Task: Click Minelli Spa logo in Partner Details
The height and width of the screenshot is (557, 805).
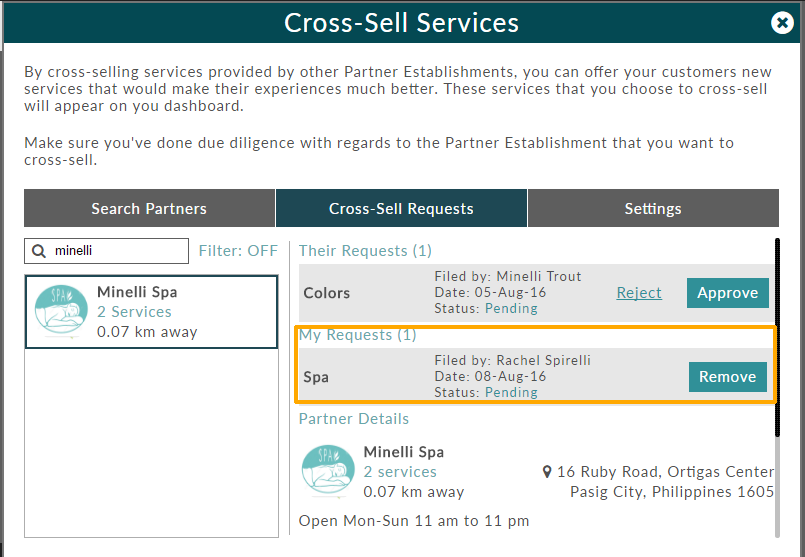Action: pos(328,471)
